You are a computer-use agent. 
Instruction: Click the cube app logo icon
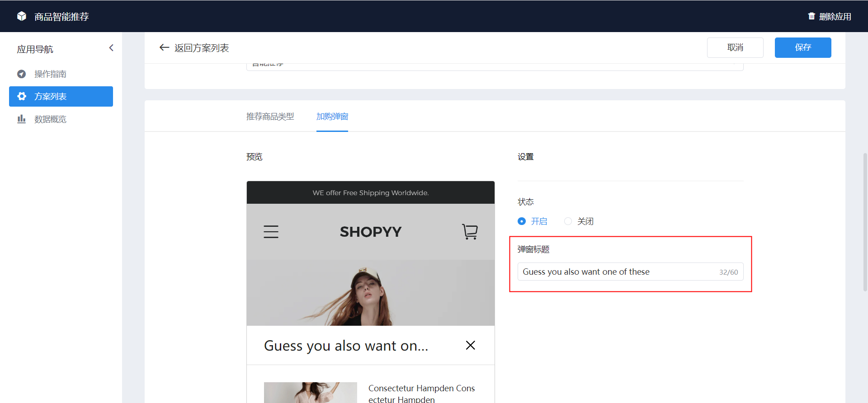(x=21, y=16)
